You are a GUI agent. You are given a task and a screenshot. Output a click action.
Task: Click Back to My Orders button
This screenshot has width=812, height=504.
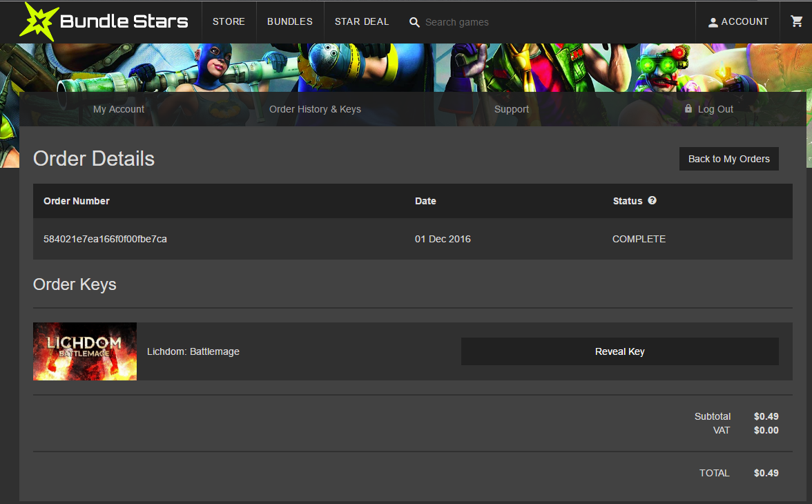728,159
